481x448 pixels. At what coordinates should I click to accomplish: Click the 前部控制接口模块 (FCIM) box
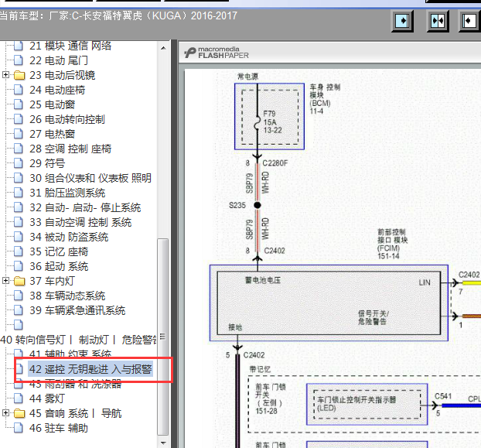(329, 303)
